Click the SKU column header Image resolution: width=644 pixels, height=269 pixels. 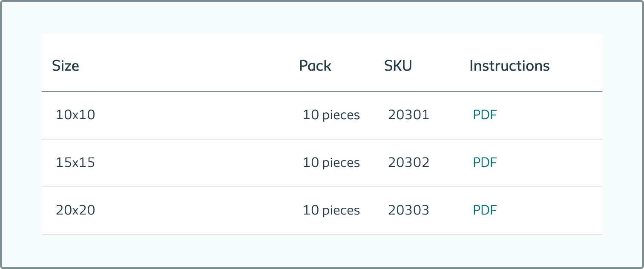398,66
